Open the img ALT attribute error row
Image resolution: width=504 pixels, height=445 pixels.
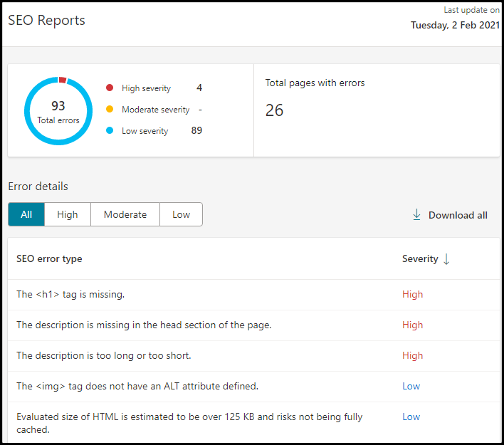[137, 386]
